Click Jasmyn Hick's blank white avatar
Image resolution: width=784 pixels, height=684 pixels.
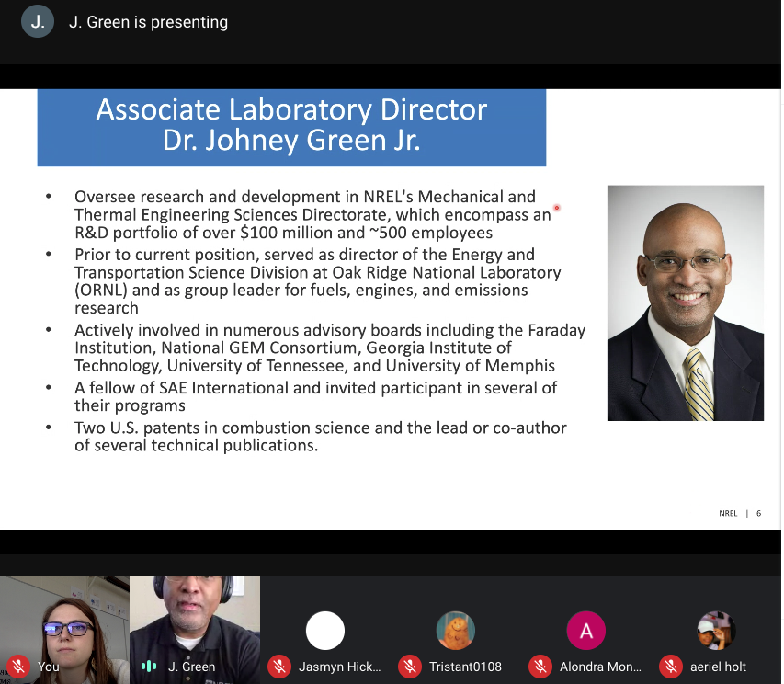tap(325, 631)
